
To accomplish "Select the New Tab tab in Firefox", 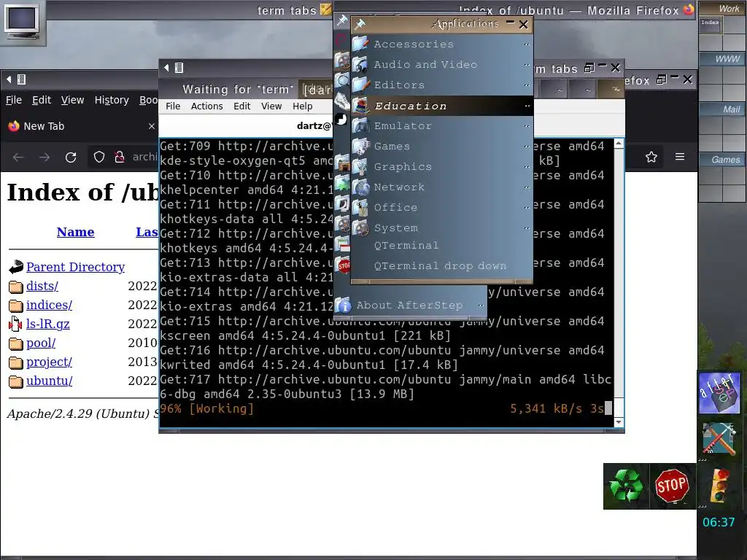I will [x=79, y=126].
